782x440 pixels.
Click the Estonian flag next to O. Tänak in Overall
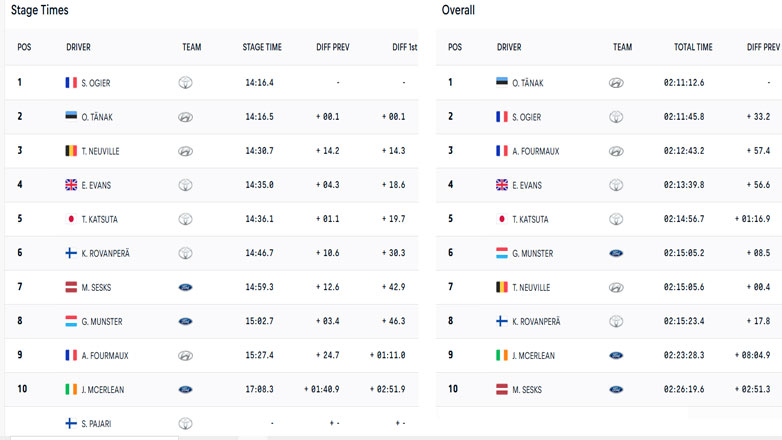point(502,82)
